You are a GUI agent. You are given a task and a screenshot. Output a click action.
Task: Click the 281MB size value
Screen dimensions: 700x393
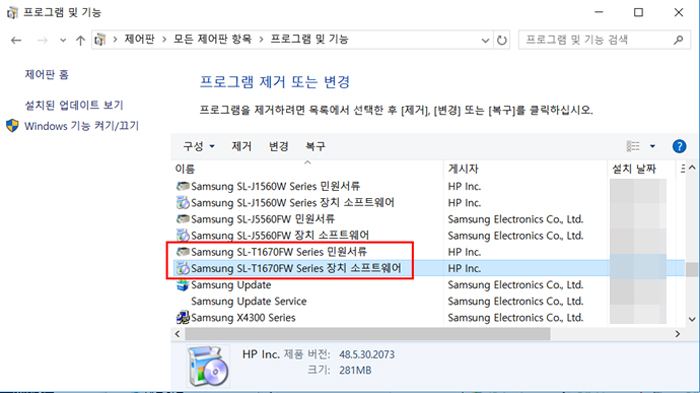point(355,370)
